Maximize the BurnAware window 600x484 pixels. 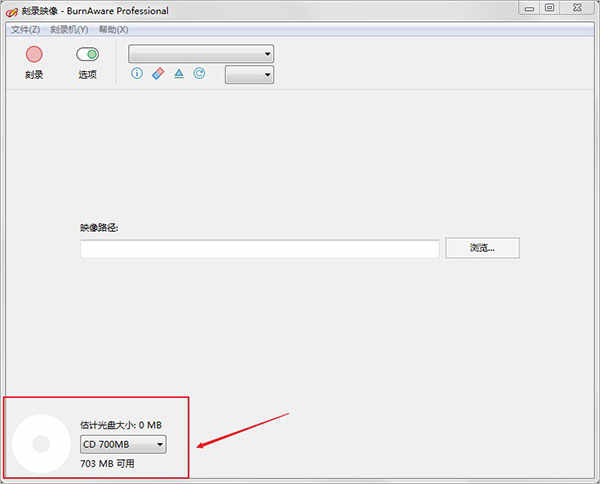pos(549,8)
